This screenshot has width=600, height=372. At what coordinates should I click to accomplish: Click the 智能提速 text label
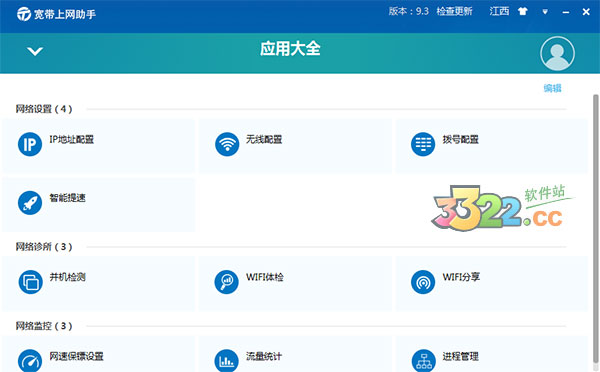(67, 198)
